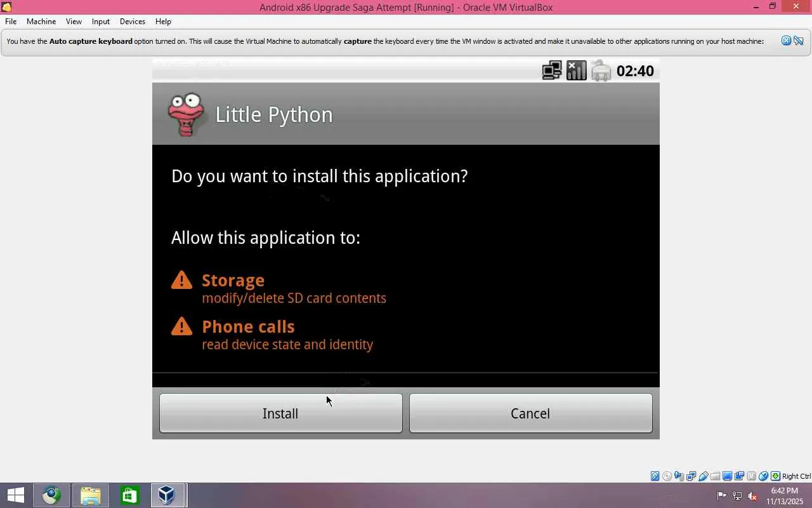Click the recording status indicator
812x508 pixels.
[x=740, y=476]
